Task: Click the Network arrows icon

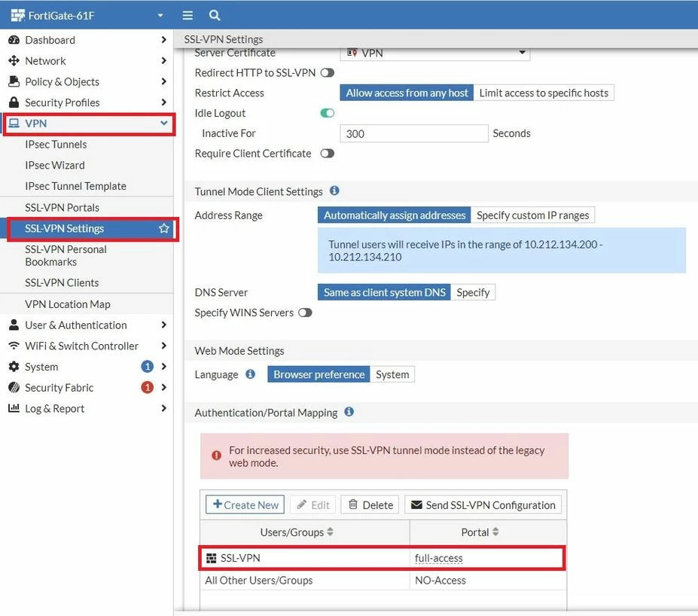Action: (14, 60)
